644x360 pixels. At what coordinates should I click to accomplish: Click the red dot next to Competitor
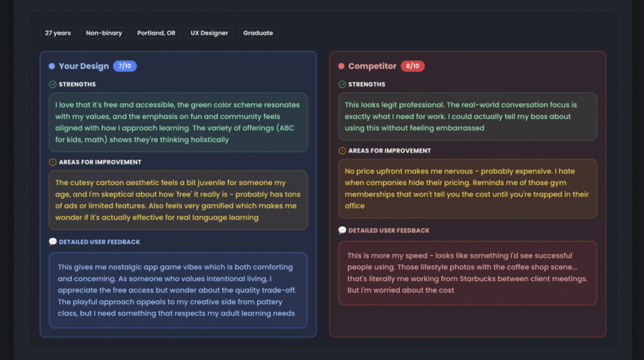tap(341, 66)
